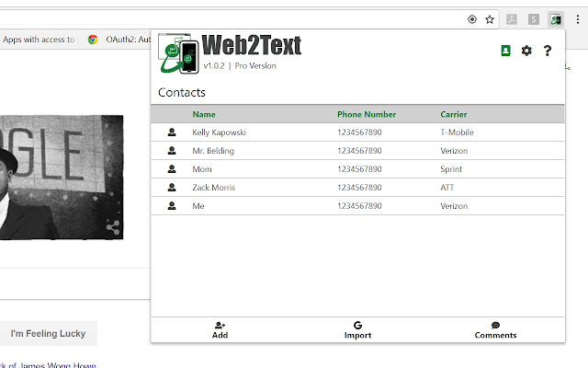Click phone number in Mom row

(359, 169)
